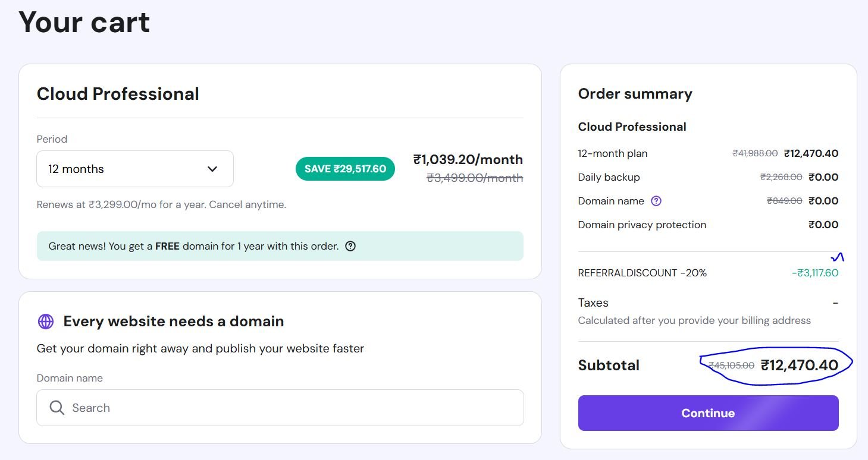The height and width of the screenshot is (460, 868).
Task: Click the "Order summary" heading
Action: 635,94
